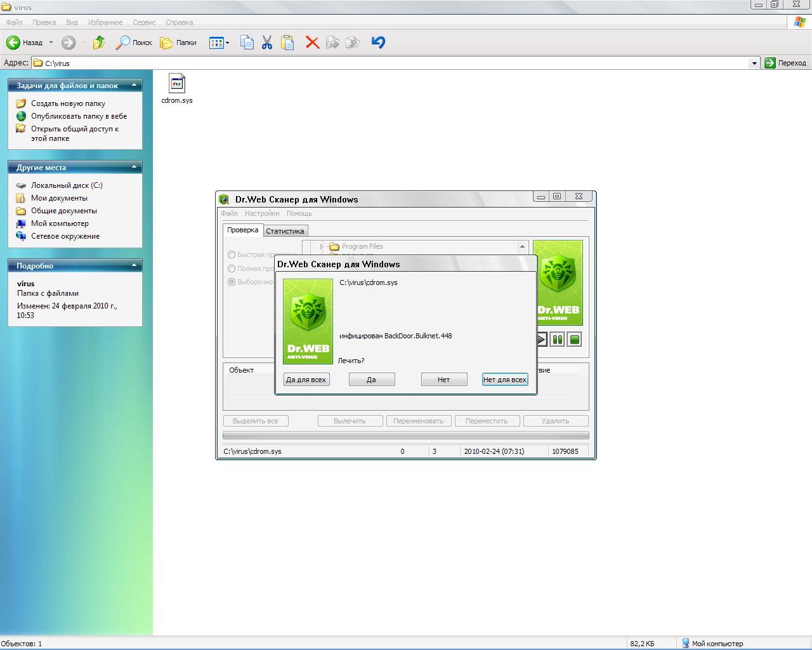Click the Dr.Web title bar icon
The image size is (812, 650).
[224, 199]
